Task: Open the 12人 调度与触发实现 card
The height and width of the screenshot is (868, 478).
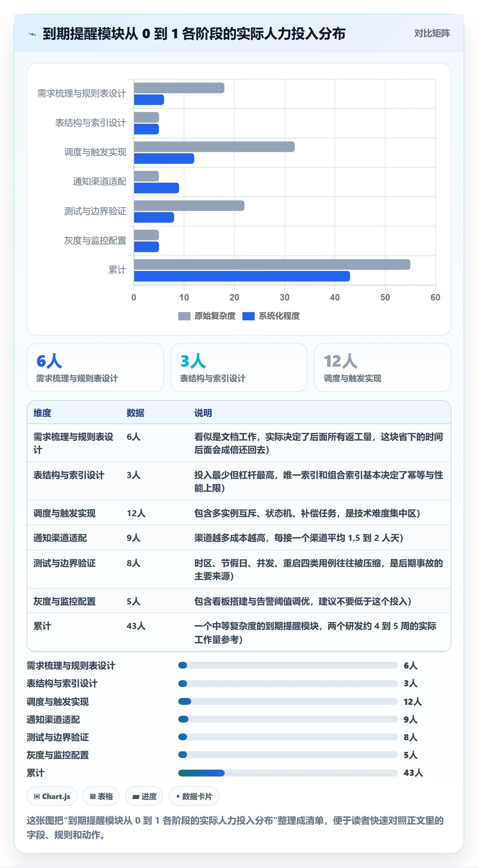Action: 382,367
